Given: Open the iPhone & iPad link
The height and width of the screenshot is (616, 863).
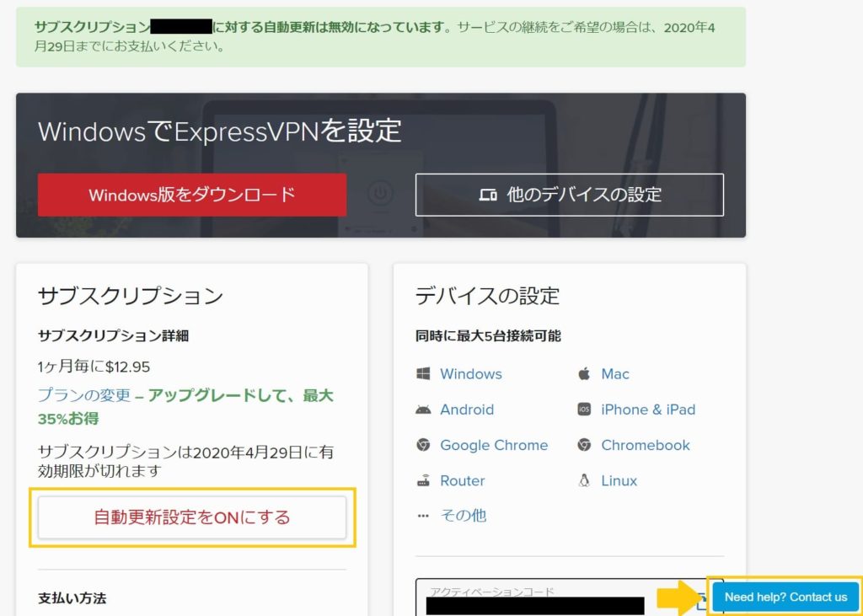Looking at the screenshot, I should click(x=648, y=410).
